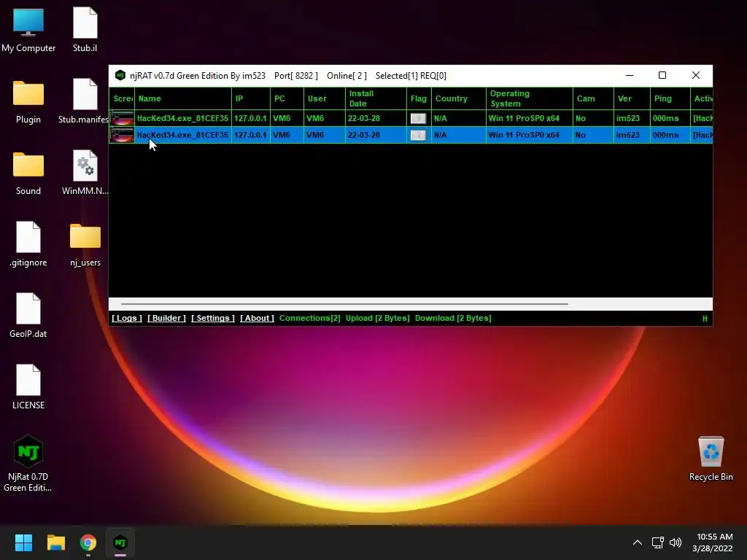
Task: Select the My Computer desktop icon
Action: pos(28,30)
